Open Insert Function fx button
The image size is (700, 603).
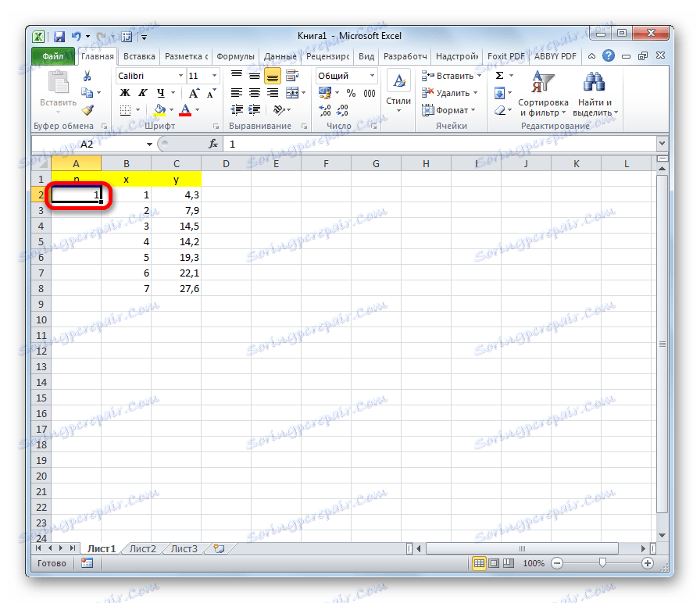click(213, 144)
